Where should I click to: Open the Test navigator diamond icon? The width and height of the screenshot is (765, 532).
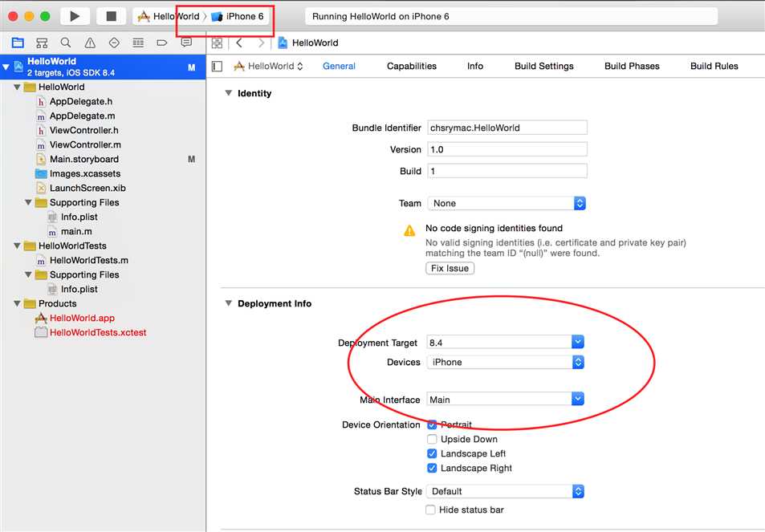[114, 43]
